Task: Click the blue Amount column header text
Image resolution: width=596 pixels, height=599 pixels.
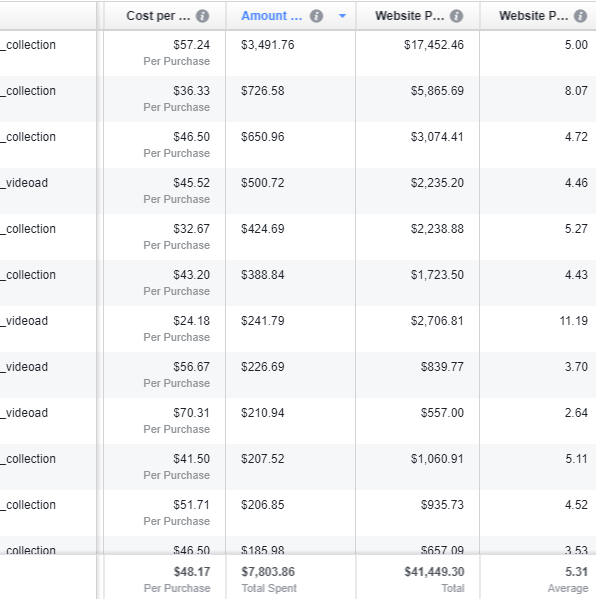Action: point(272,16)
